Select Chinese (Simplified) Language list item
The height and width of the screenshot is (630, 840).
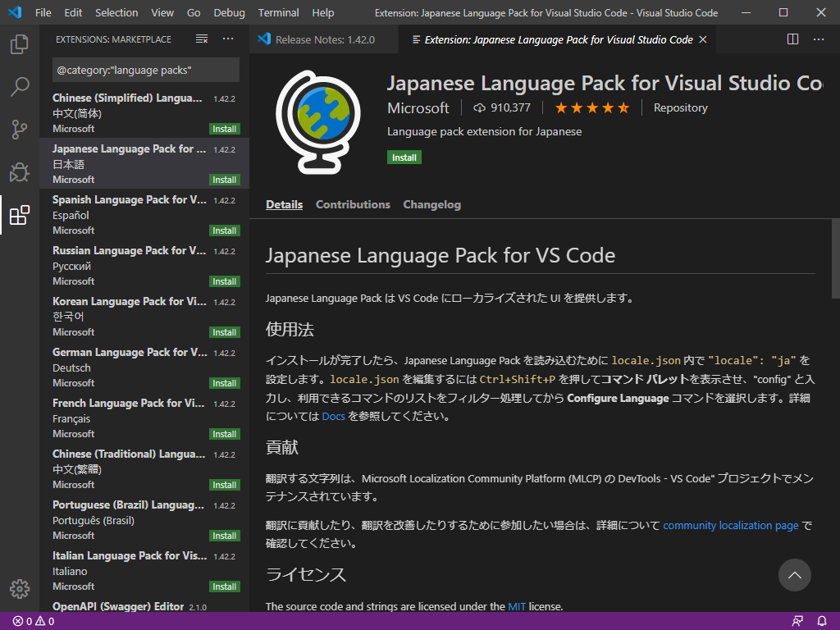[144, 112]
